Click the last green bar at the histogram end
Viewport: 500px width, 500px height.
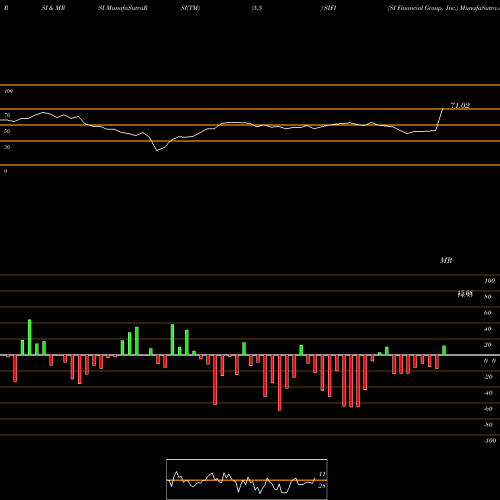pos(444,350)
